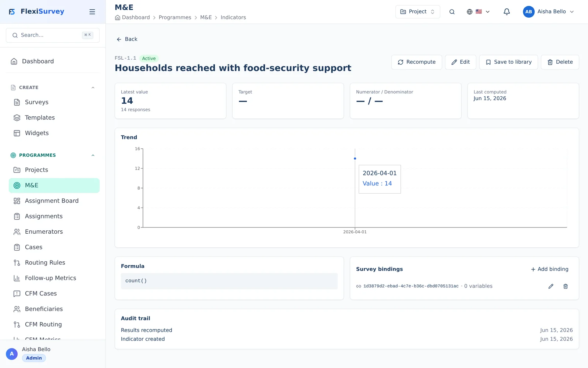Viewport: 588px width, 368px height.
Task: Click the AB user avatar
Action: tap(528, 12)
